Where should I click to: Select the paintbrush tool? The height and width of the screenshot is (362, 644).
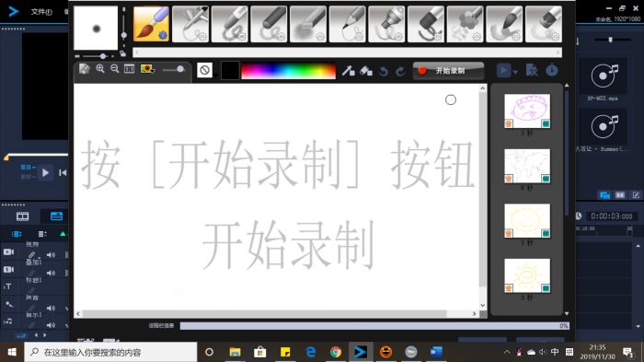pos(151,24)
